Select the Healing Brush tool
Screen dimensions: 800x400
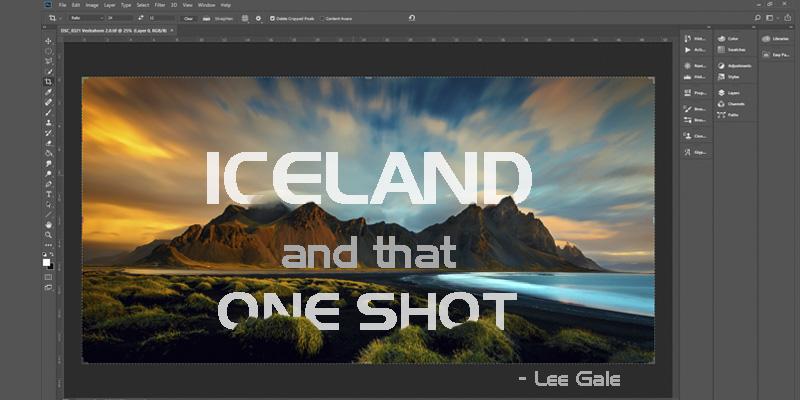pyautogui.click(x=48, y=102)
